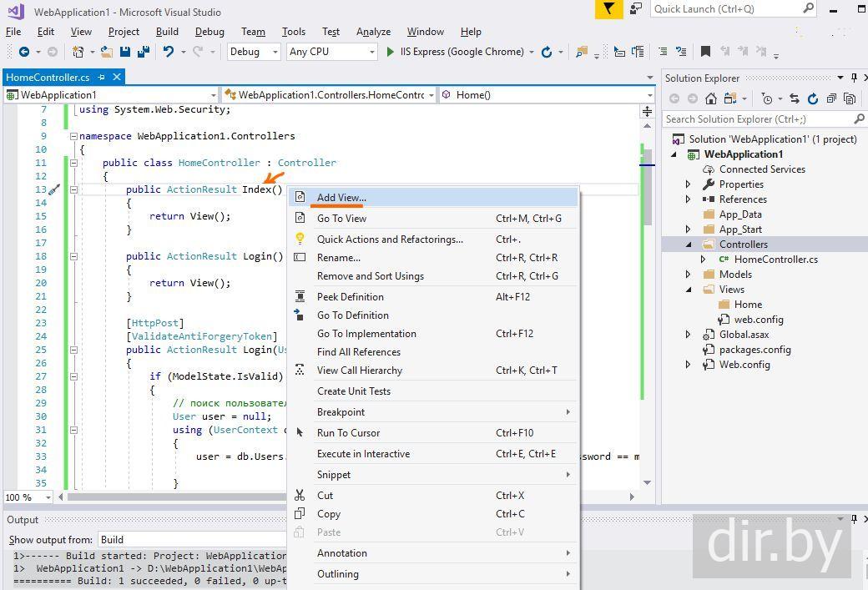This screenshot has width=868, height=590.
Task: Click the Undo arrow icon
Action: [169, 52]
